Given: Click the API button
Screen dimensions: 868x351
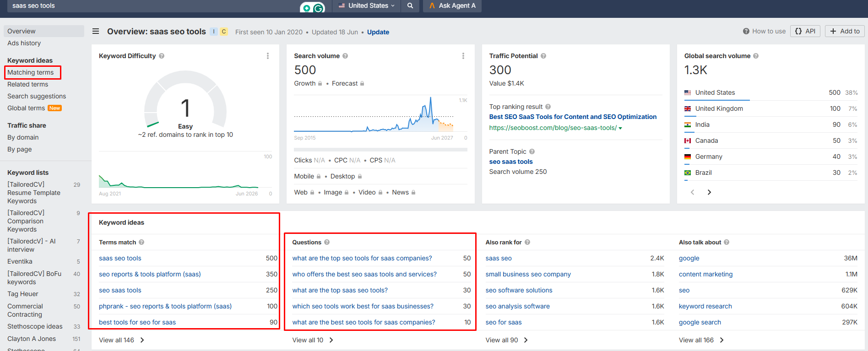Looking at the screenshot, I should click(805, 31).
